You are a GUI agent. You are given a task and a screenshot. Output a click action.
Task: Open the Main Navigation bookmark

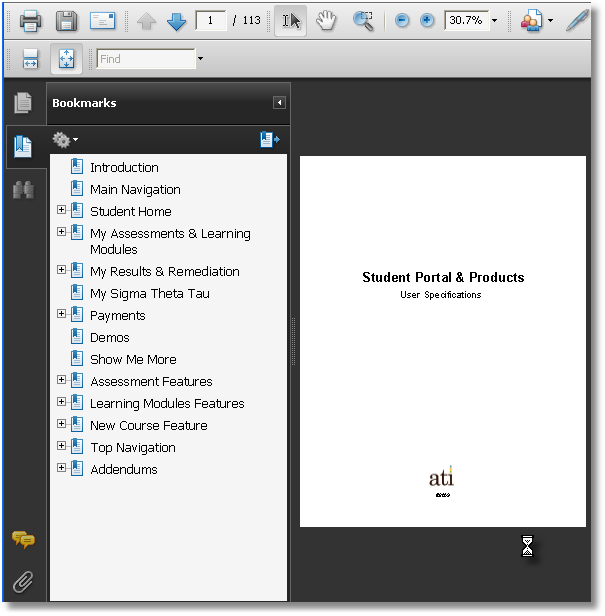point(135,190)
